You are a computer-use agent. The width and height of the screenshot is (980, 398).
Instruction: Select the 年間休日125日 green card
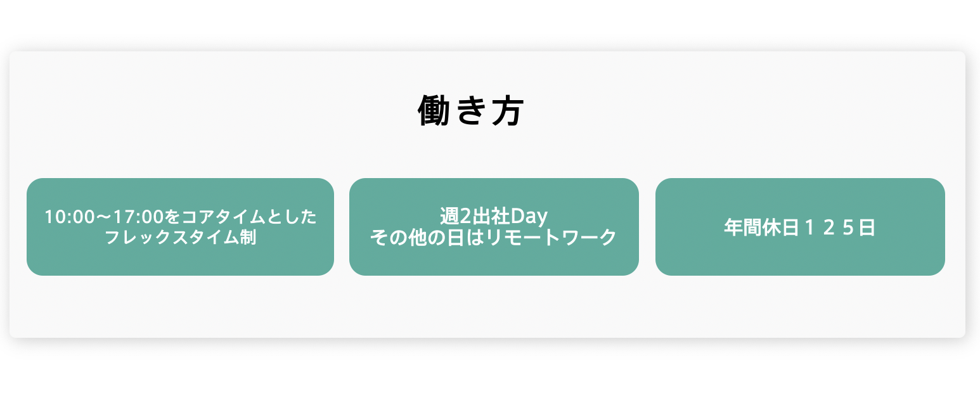800,227
